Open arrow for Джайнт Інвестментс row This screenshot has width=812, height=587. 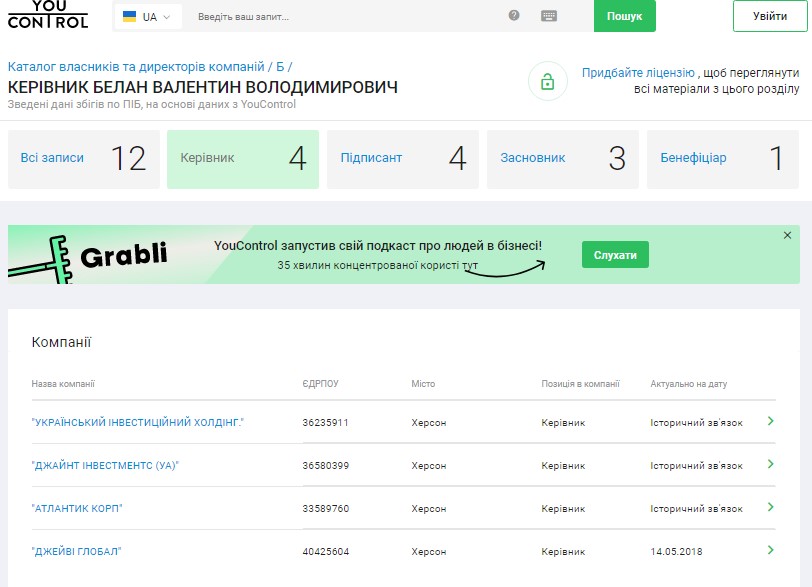click(770, 464)
